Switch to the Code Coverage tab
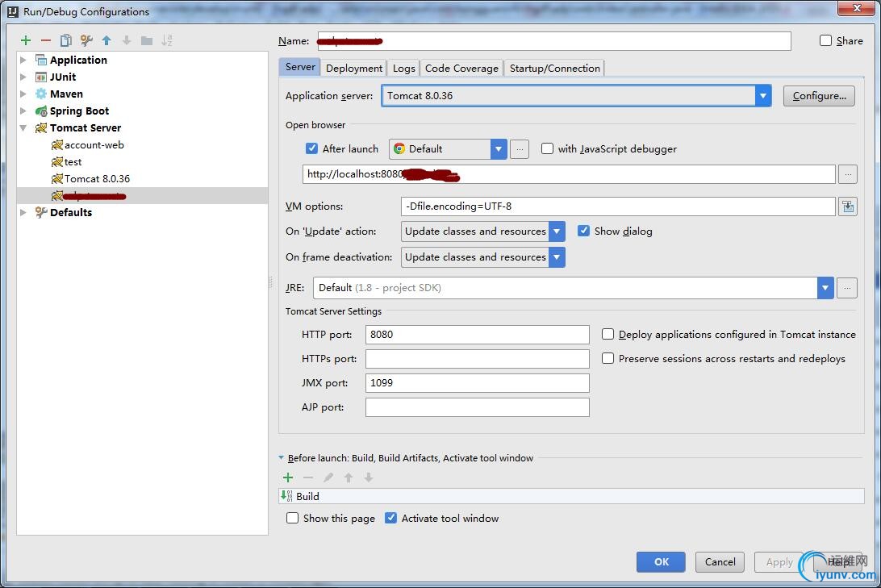 click(x=461, y=68)
